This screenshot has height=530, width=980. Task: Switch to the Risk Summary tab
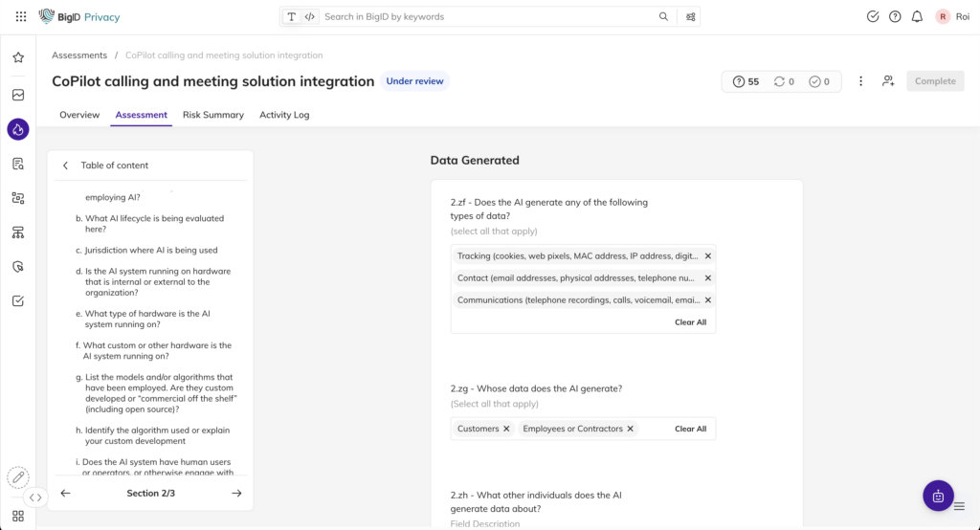point(212,115)
